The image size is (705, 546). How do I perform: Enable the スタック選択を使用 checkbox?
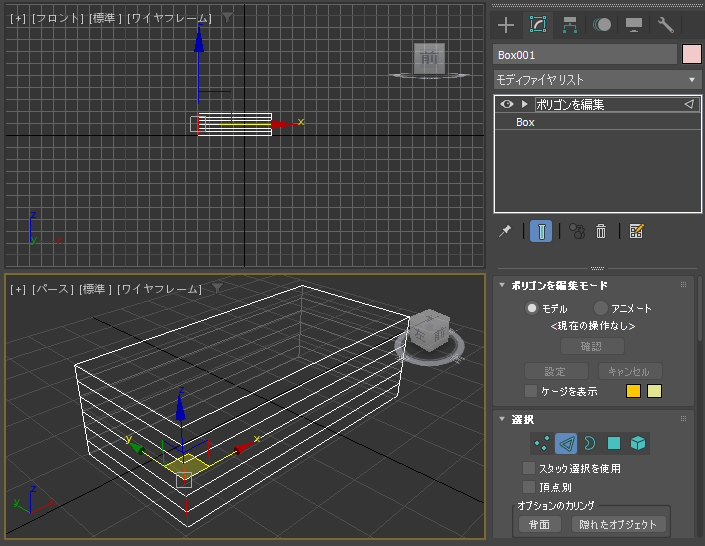pos(529,468)
